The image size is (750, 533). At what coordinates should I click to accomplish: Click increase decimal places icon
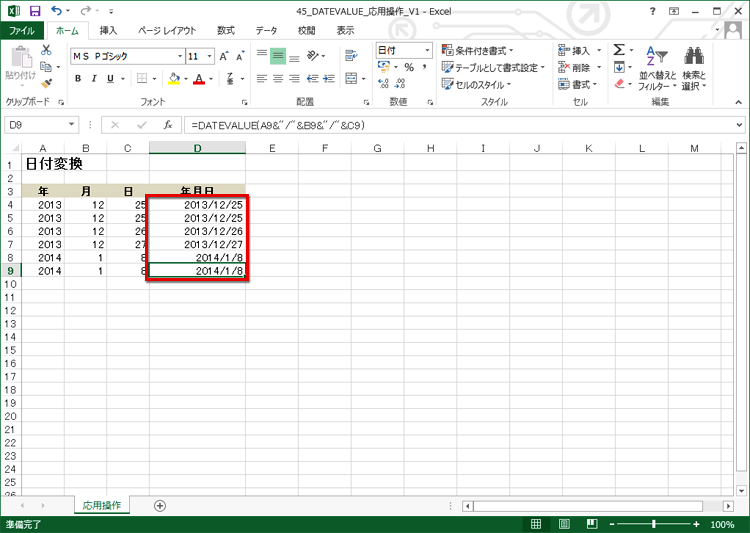(x=383, y=84)
